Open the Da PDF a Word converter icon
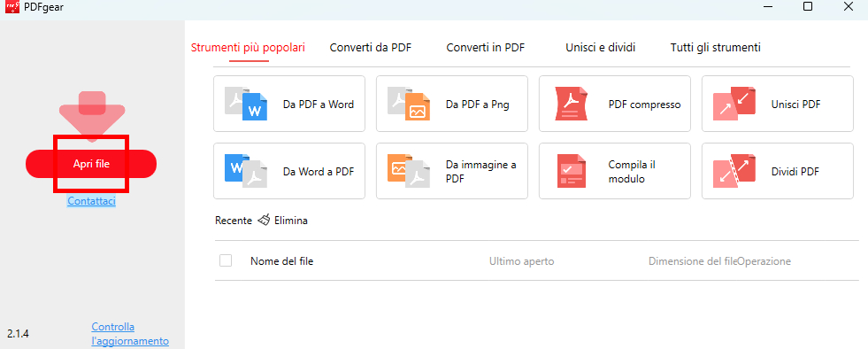868x349 pixels. [x=246, y=104]
